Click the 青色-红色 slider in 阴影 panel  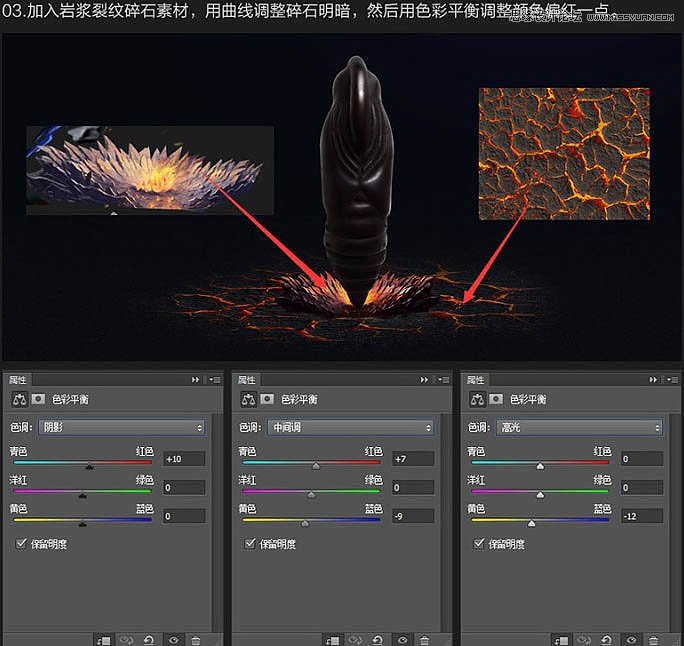[x=82, y=462]
